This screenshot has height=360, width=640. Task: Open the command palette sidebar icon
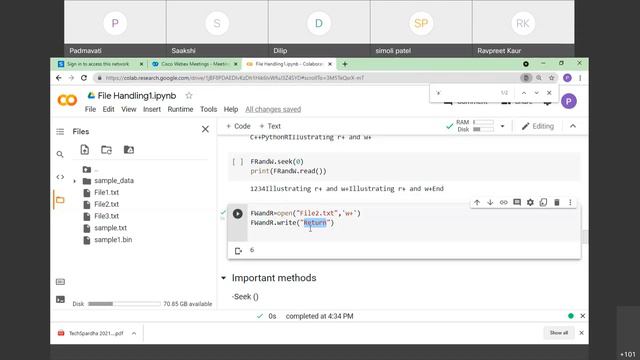pos(60,282)
